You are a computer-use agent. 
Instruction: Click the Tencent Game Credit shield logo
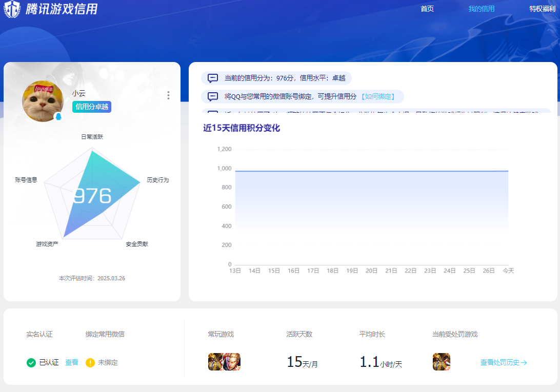pyautogui.click(x=12, y=9)
